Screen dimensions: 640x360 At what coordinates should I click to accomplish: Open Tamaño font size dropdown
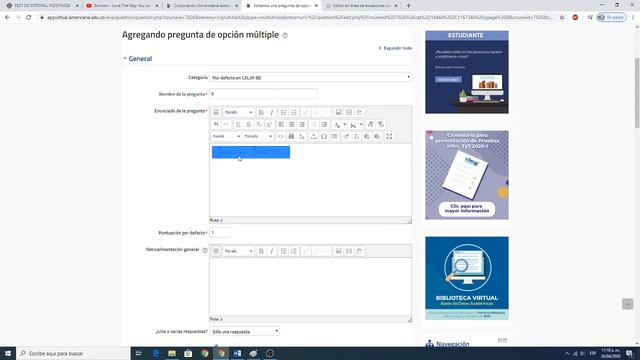258,136
